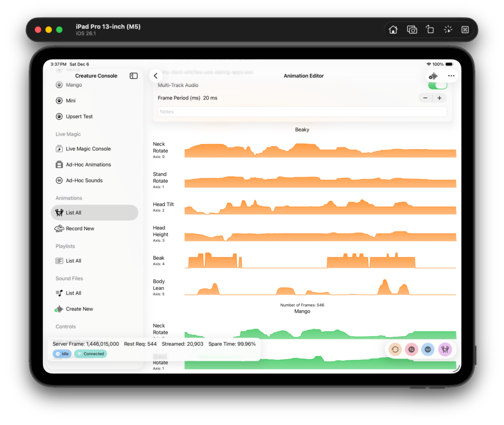Increase Frame Period with the plus stepper
This screenshot has height=425, width=504.
[440, 98]
